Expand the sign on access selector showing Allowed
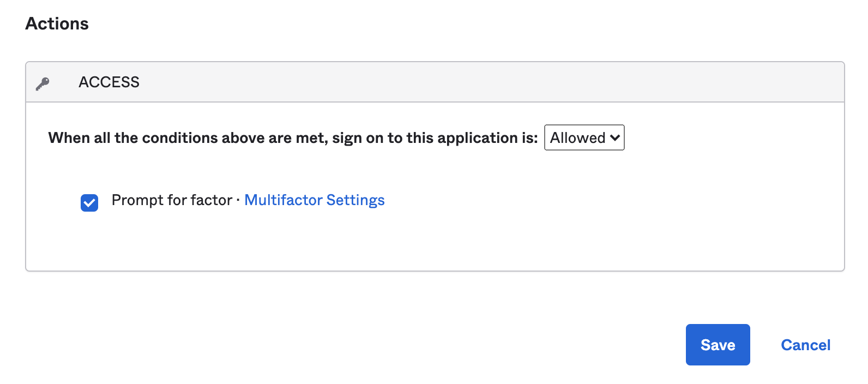This screenshot has height=384, width=868. (584, 138)
